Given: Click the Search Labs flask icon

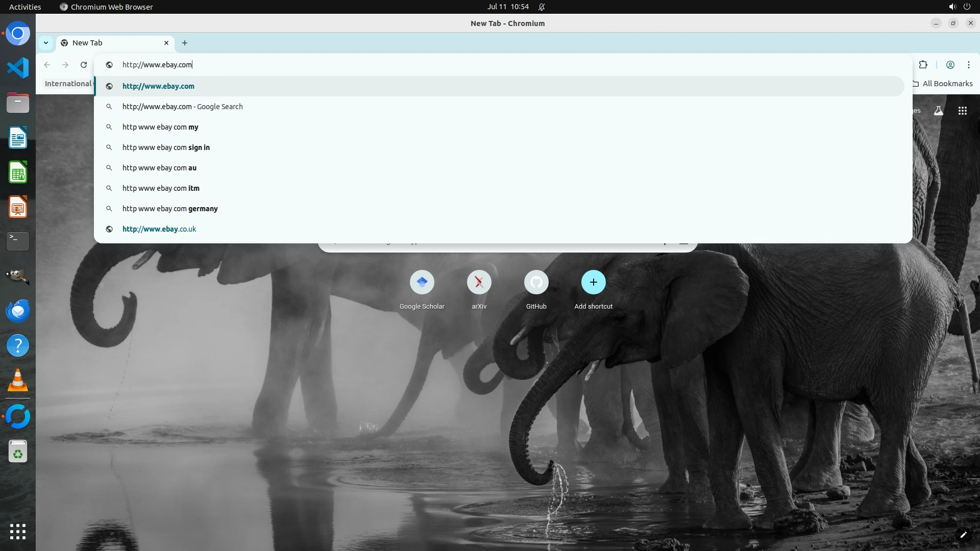Looking at the screenshot, I should pyautogui.click(x=938, y=111).
